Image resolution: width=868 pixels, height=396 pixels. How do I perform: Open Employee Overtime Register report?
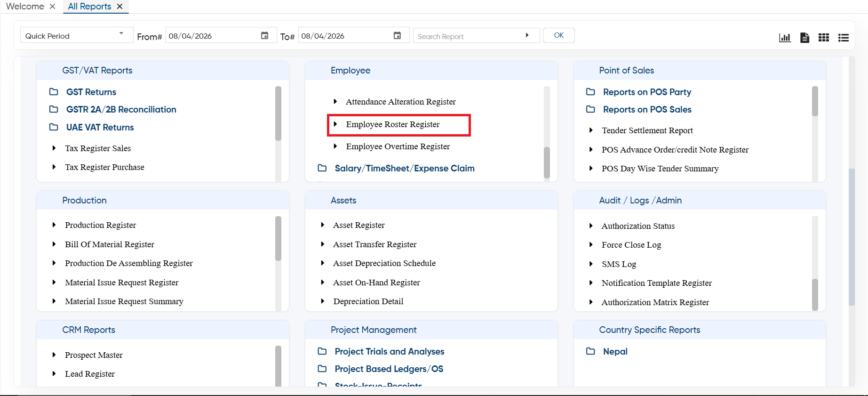click(398, 146)
